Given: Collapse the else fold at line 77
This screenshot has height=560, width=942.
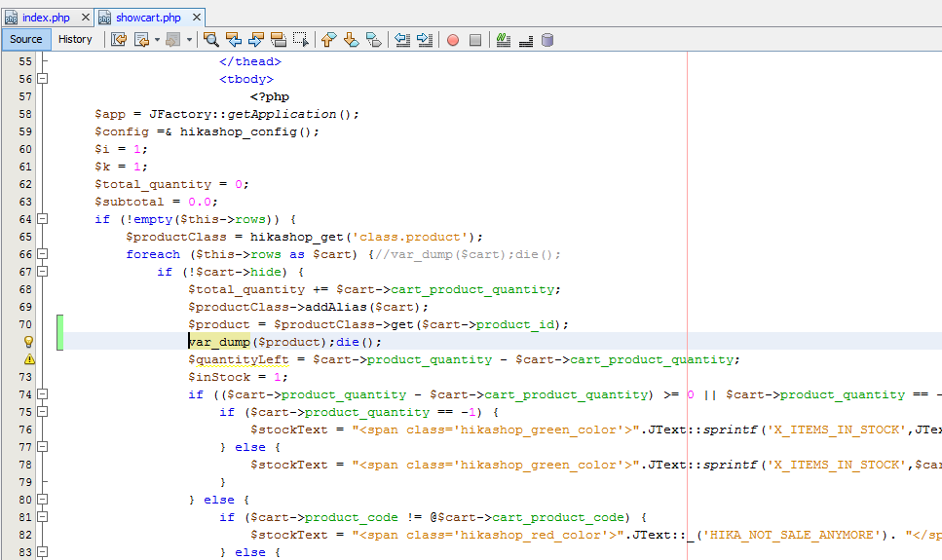Looking at the screenshot, I should point(43,447).
